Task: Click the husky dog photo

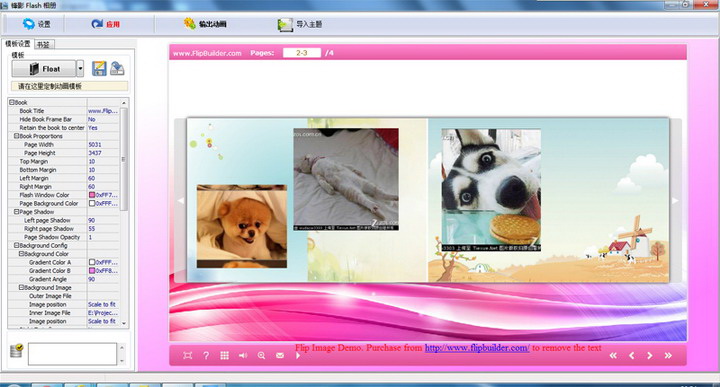Action: coord(491,190)
